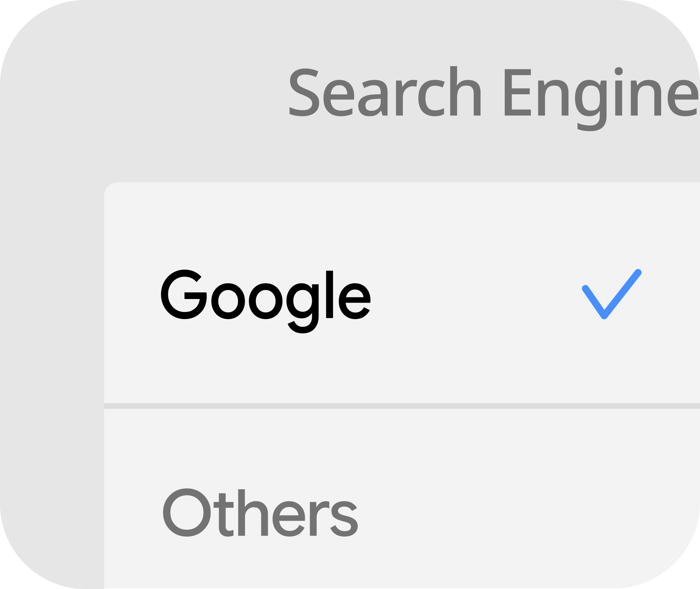Click blank area right of Others label
The width and height of the screenshot is (700, 589).
525,512
